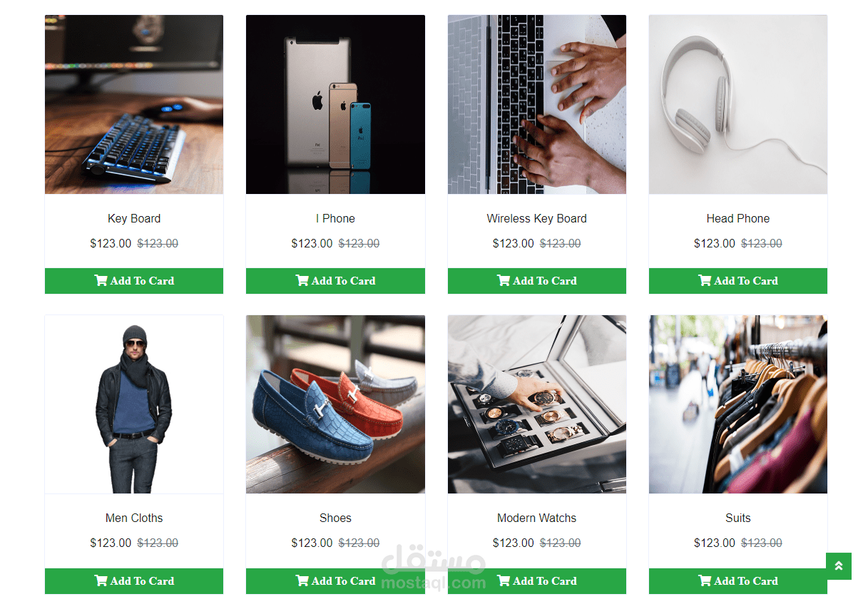
Task: Open the I Phone product image
Action: tap(335, 104)
